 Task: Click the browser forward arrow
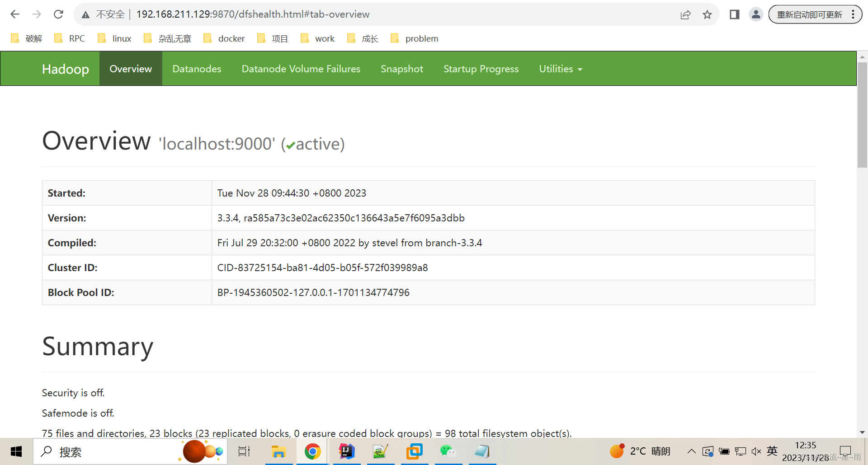37,14
